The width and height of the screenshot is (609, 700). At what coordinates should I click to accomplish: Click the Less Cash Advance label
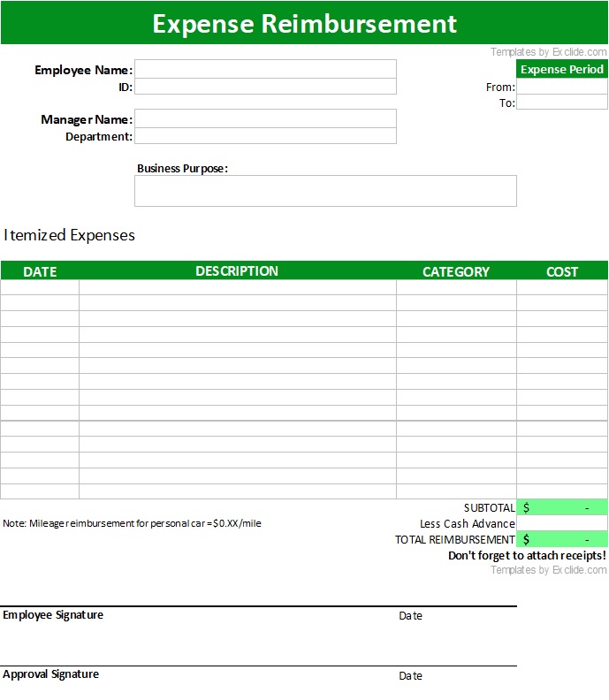468,523
